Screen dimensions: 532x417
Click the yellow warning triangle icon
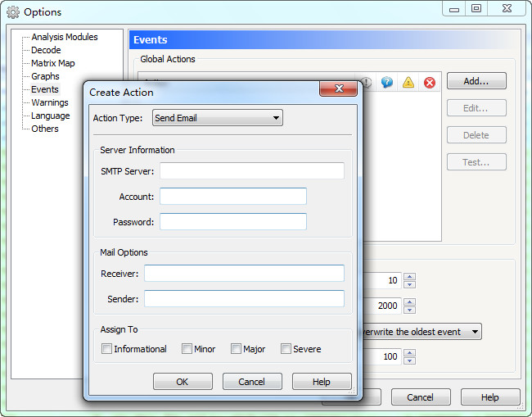(x=408, y=83)
